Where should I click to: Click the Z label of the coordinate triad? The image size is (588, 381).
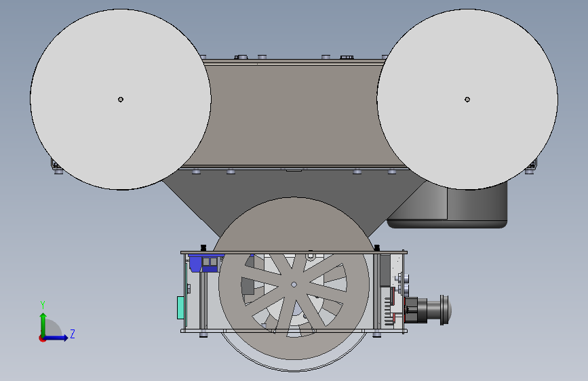point(73,334)
